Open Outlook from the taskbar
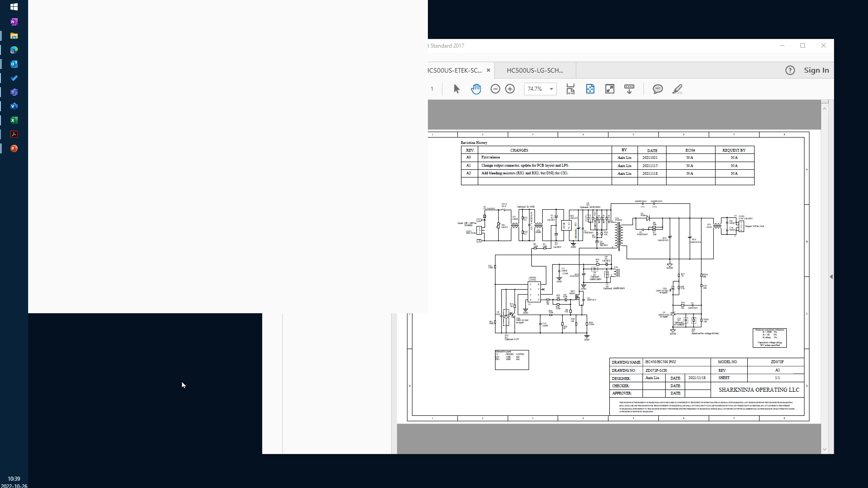This screenshot has height=488, width=868. (14, 64)
